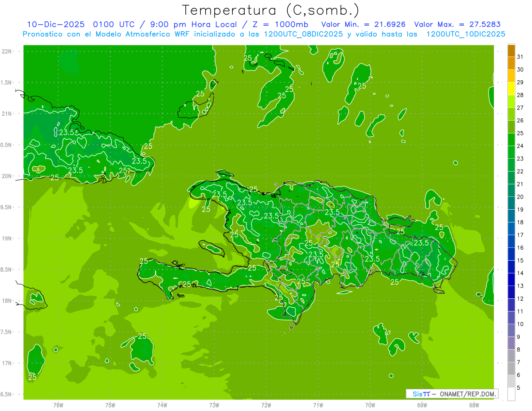This screenshot has width=532, height=411.
Task: Click the dark blue colorbar swatch between 13 and 14
Action: tap(511, 280)
